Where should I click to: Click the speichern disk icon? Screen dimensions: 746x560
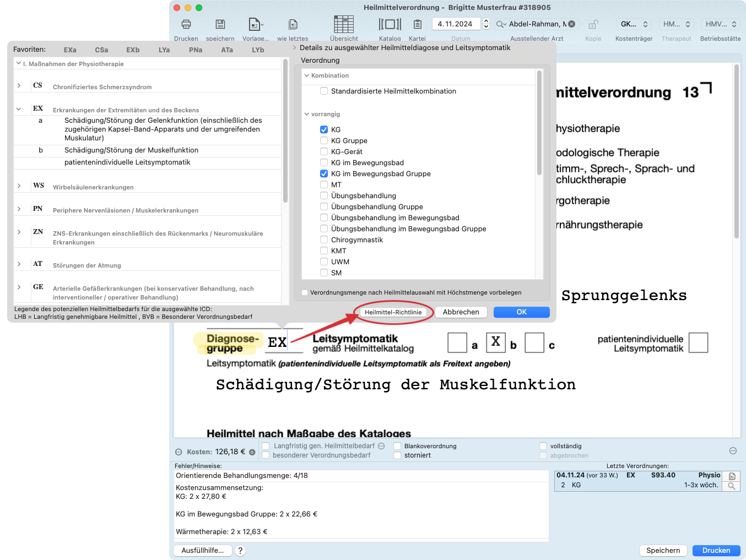point(220,24)
